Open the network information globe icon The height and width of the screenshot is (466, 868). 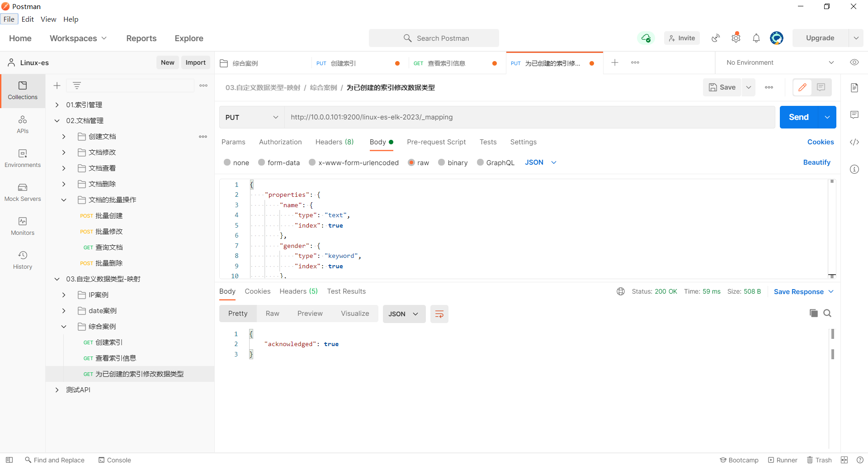[621, 291]
